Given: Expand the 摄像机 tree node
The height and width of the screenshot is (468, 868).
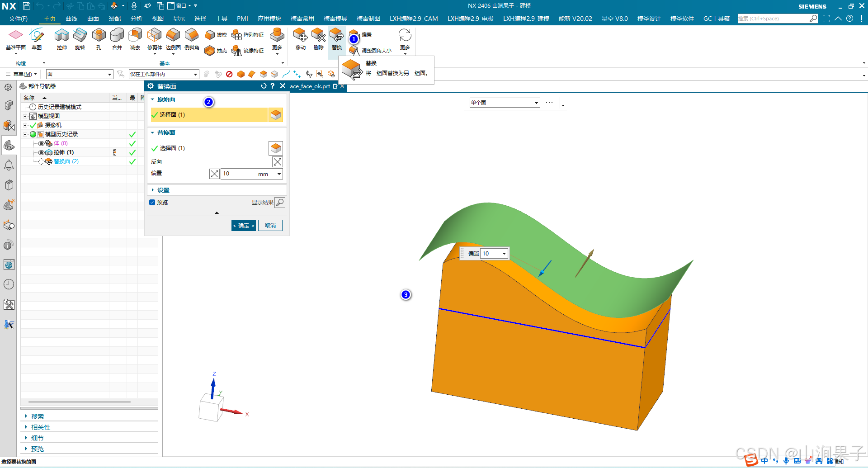Looking at the screenshot, I should tap(25, 125).
